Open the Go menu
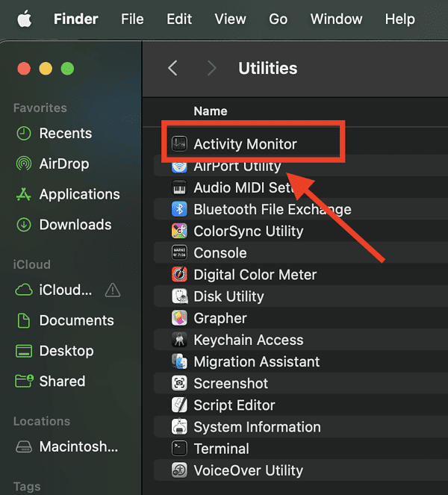This screenshot has height=495, width=448. [x=278, y=19]
